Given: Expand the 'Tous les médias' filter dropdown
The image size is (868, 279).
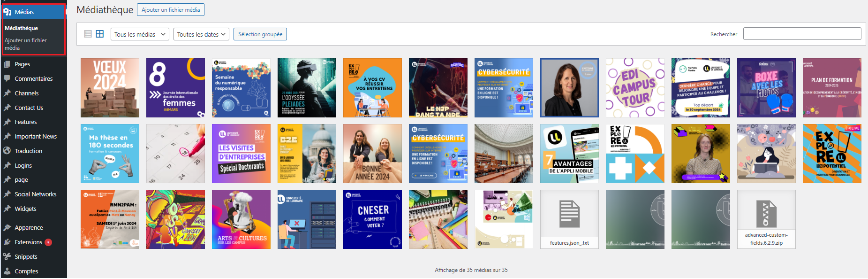Looking at the screenshot, I should [x=140, y=34].
